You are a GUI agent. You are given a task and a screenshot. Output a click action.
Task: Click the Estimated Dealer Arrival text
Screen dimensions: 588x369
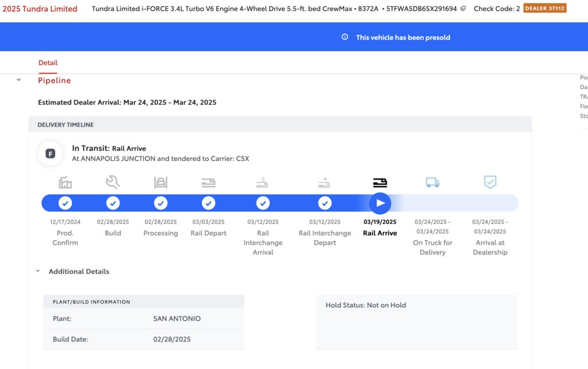pyautogui.click(x=127, y=102)
